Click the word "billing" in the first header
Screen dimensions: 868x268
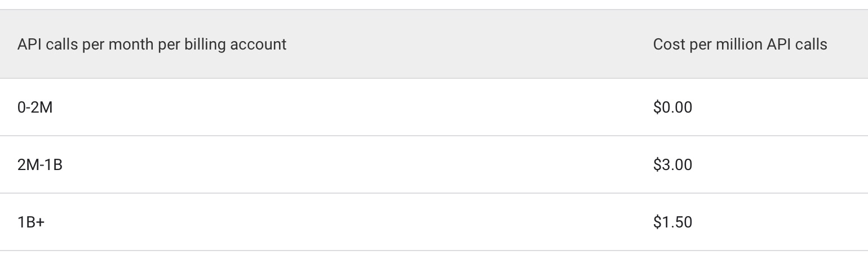tap(205, 44)
